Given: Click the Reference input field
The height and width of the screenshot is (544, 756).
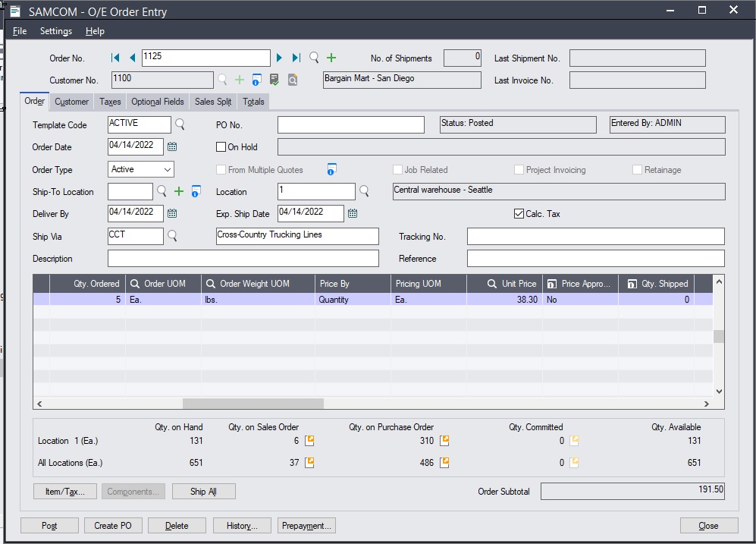Looking at the screenshot, I should pos(595,259).
